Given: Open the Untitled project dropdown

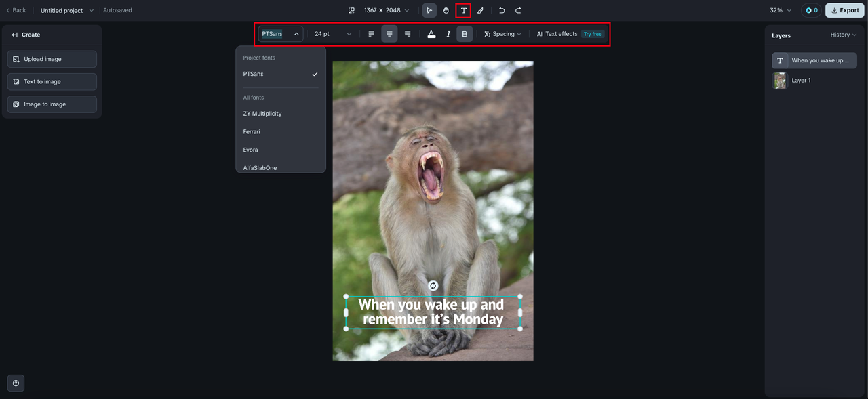Looking at the screenshot, I should tap(66, 11).
